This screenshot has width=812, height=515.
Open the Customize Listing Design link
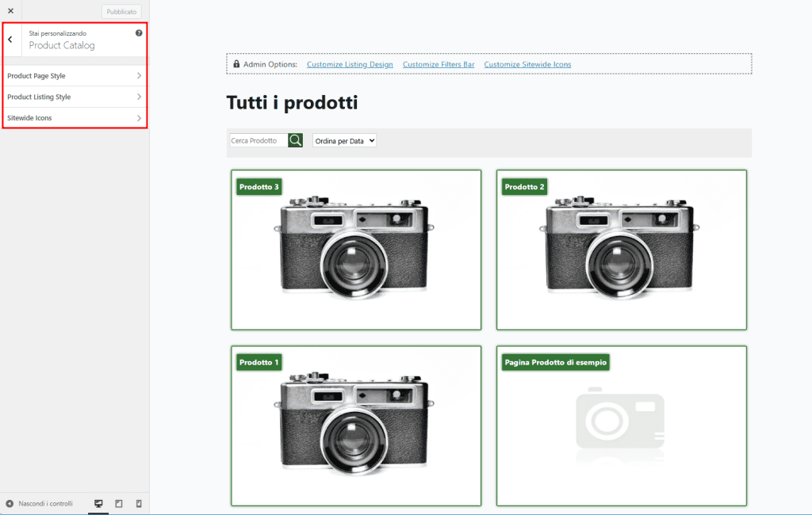coord(350,64)
